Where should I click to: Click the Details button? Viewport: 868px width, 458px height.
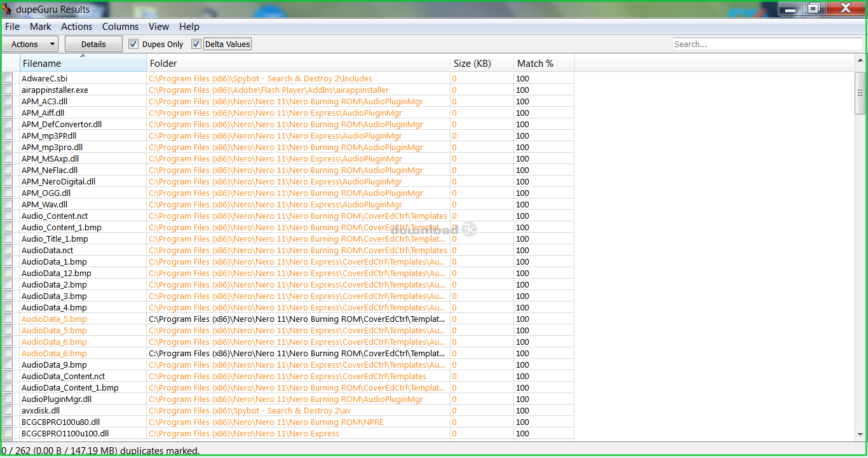[93, 44]
